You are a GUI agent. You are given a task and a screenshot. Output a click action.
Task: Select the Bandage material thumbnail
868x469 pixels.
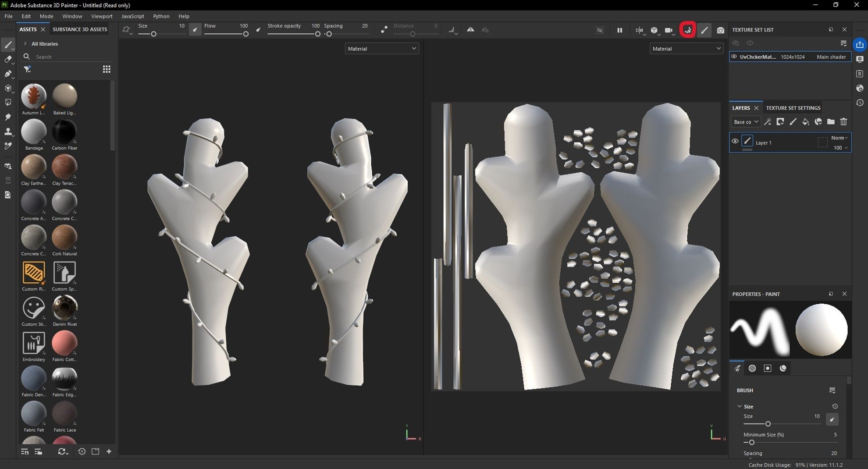34,132
